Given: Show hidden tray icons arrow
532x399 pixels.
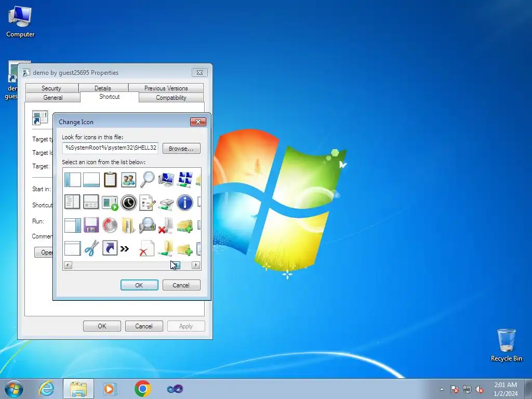Looking at the screenshot, I should pos(442,389).
